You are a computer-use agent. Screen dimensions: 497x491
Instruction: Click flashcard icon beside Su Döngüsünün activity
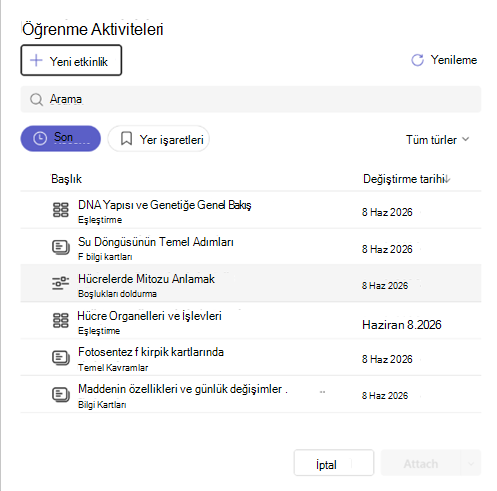pyautogui.click(x=61, y=247)
